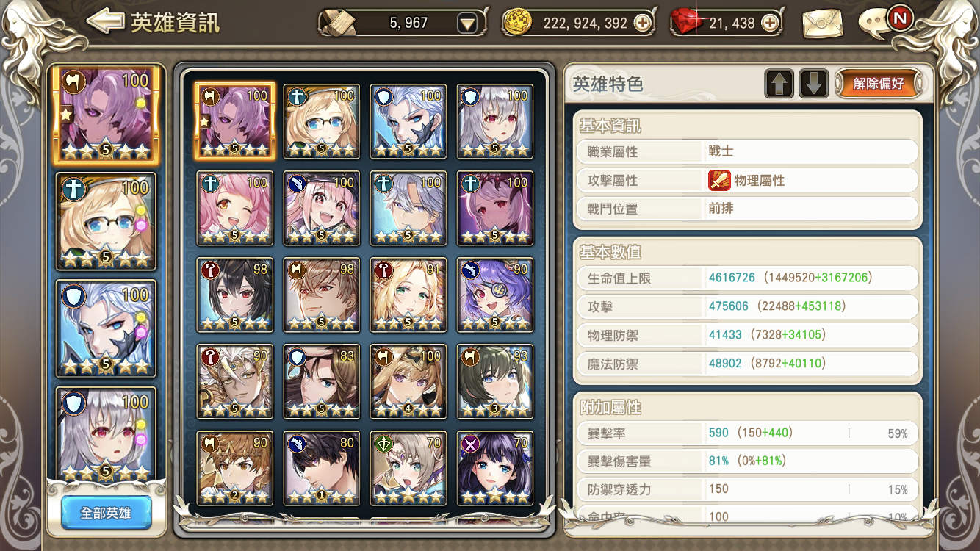Go back using the arrow beside 英雄資訊
Image resolution: width=980 pixels, height=551 pixels.
104,21
